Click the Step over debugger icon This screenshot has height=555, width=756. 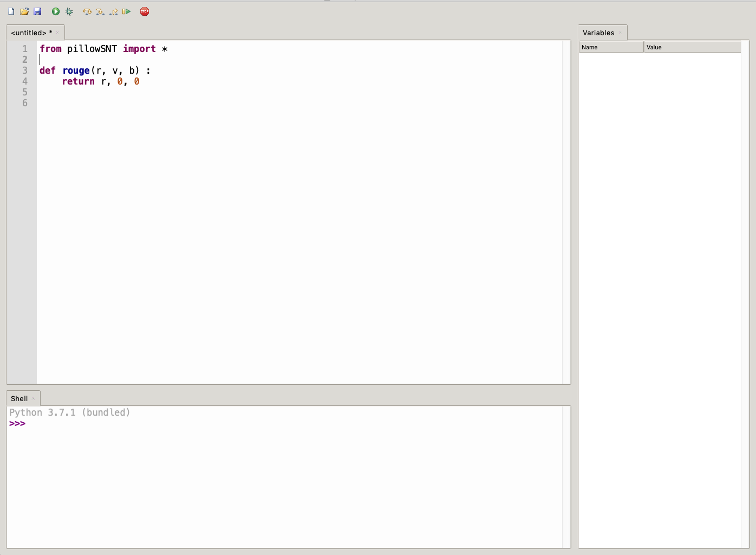(87, 11)
